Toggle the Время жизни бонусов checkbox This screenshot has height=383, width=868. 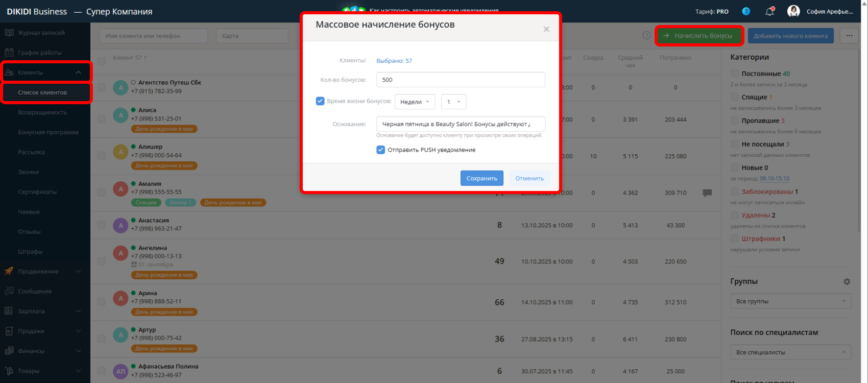tap(320, 101)
